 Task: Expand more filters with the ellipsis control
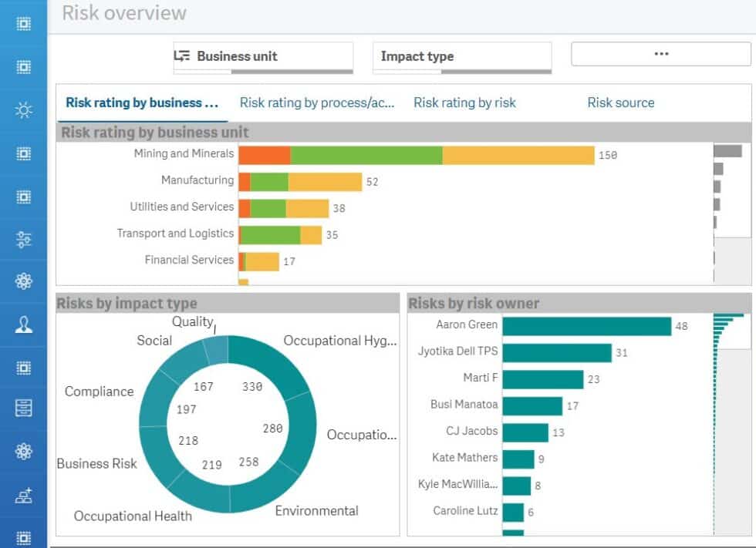click(x=660, y=53)
